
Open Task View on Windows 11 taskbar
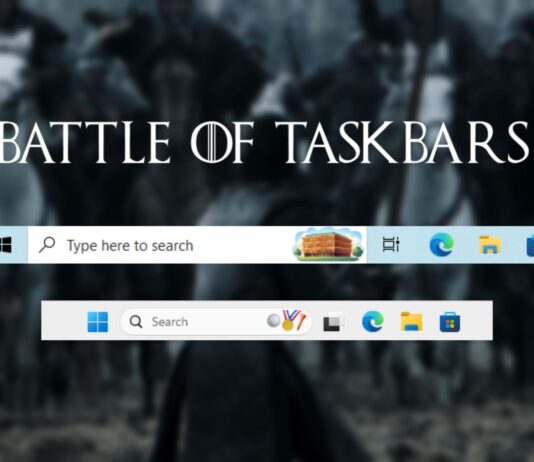(333, 322)
